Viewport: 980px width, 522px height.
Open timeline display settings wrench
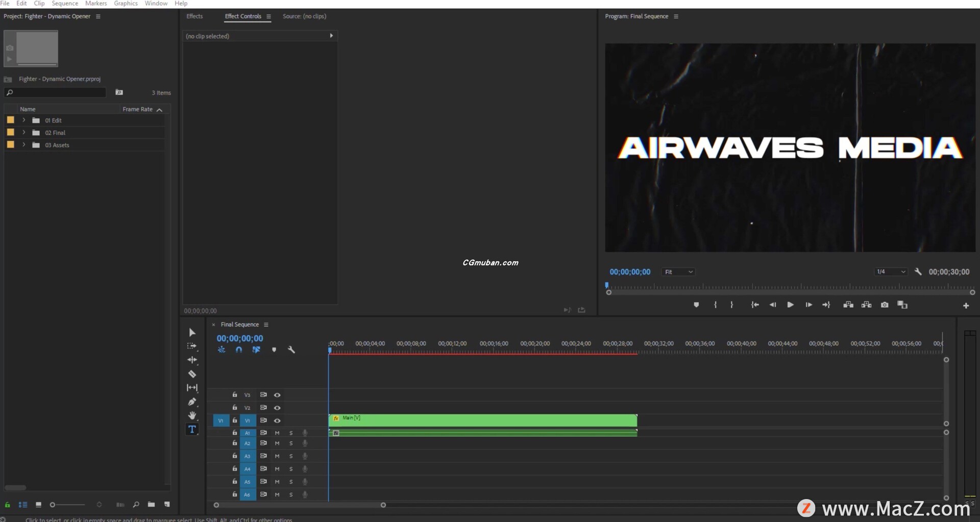click(x=291, y=350)
